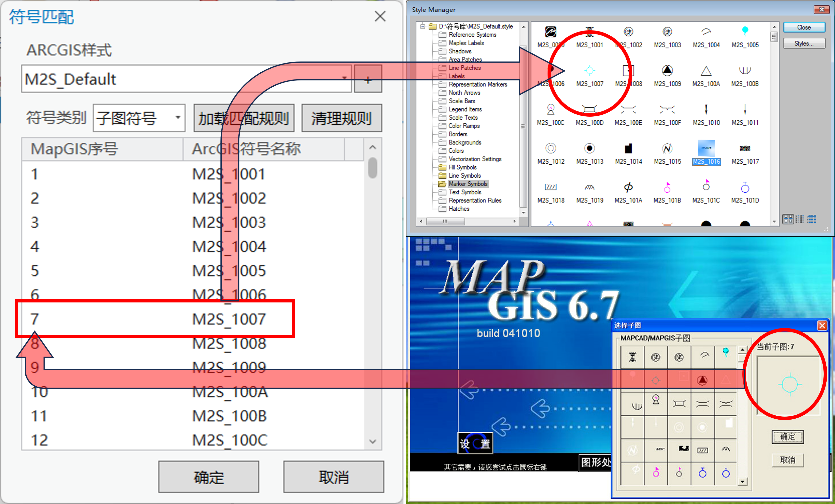Select the M2S_1019 symbol
This screenshot has width=835, height=504.
[x=589, y=192]
